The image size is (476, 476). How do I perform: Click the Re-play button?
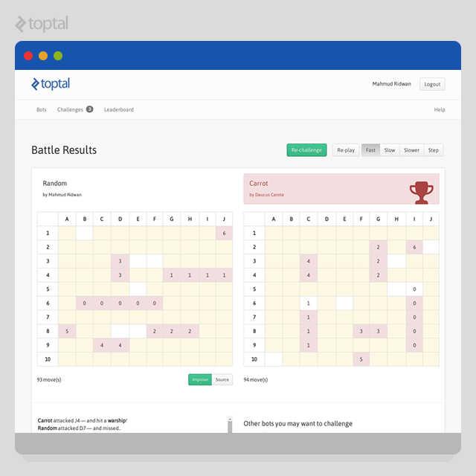346,150
